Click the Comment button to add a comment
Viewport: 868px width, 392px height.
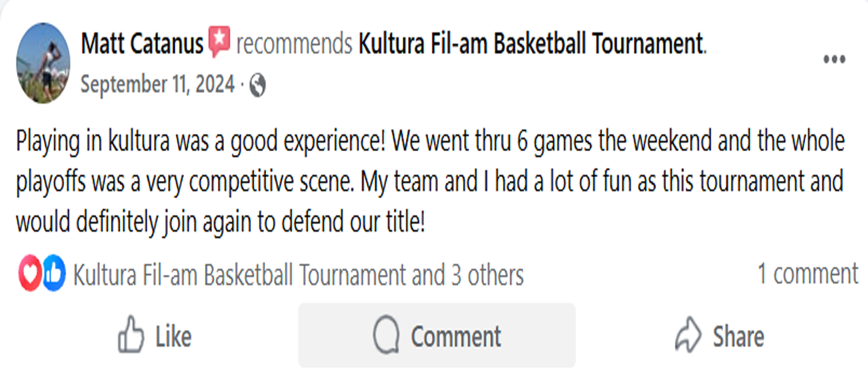[x=435, y=335]
